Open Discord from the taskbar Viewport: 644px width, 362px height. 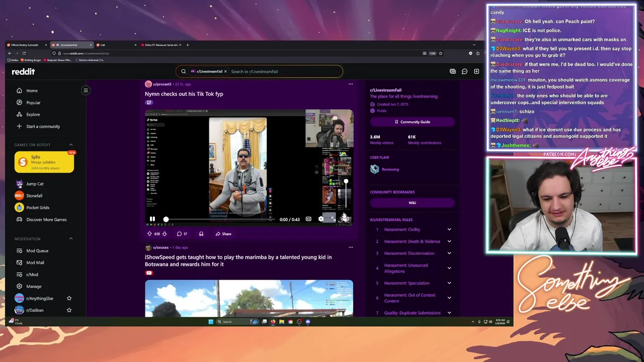[308, 322]
